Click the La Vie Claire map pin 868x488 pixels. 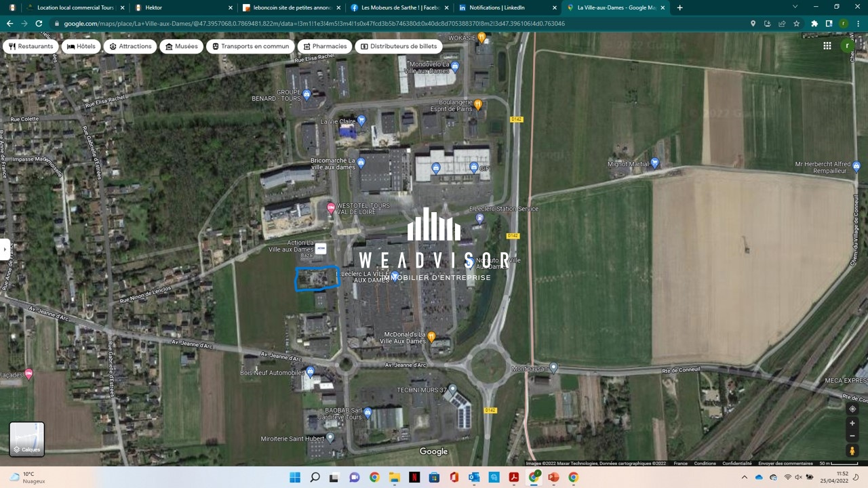coord(361,121)
